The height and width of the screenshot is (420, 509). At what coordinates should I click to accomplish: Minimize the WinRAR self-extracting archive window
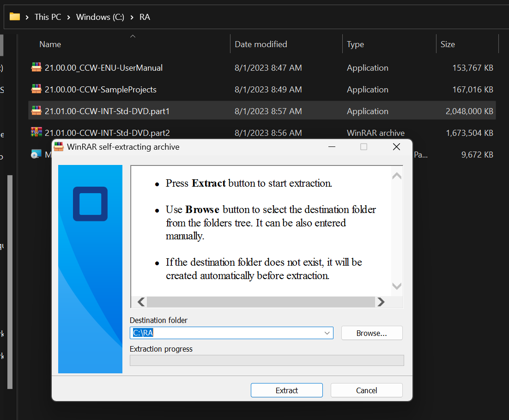332,147
